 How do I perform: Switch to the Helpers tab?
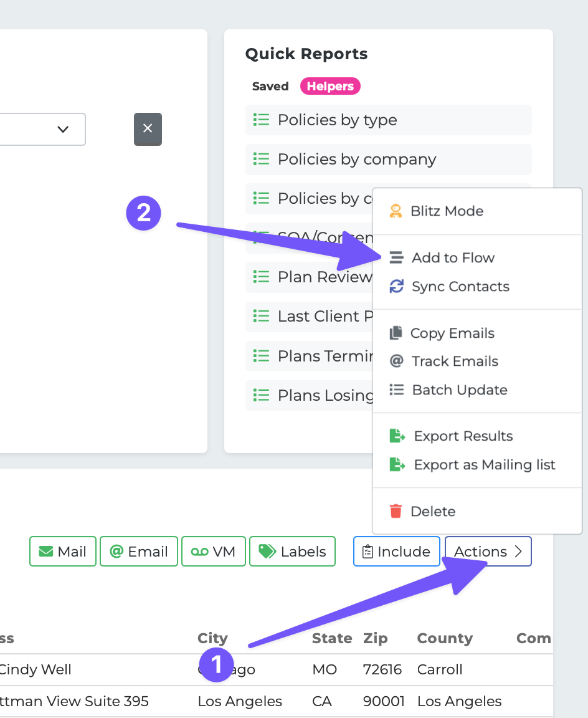(330, 86)
